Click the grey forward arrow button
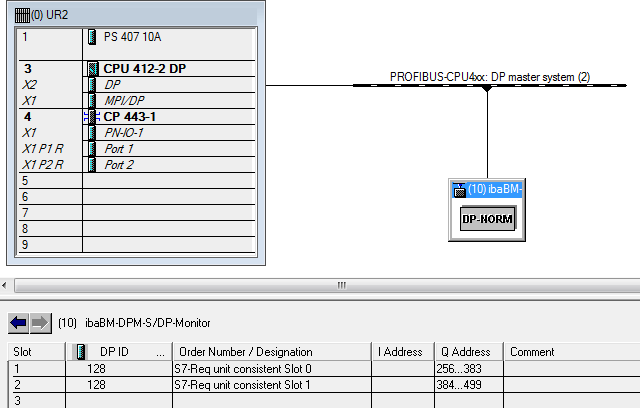The width and height of the screenshot is (640, 408). (40, 323)
